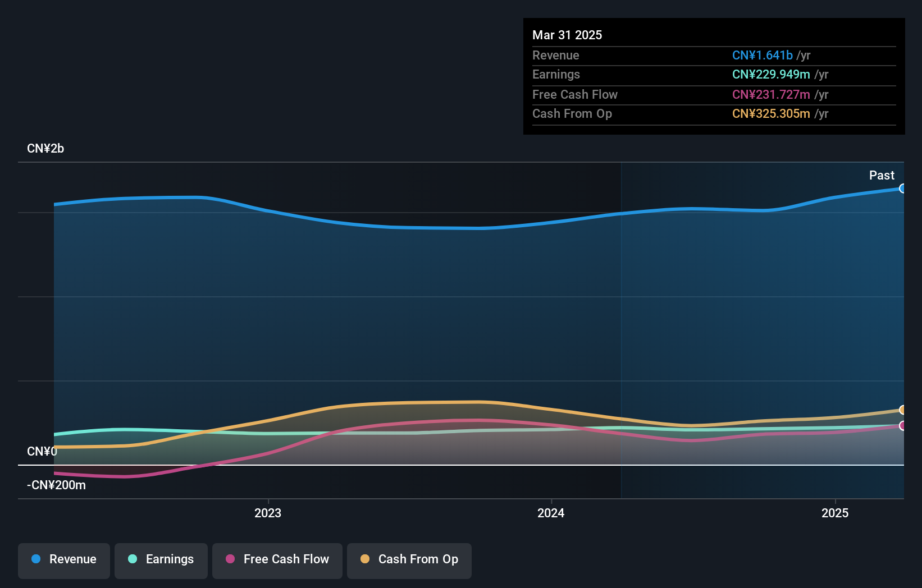Click the Past label on chart
Image resolution: width=922 pixels, height=588 pixels.
[x=882, y=175]
